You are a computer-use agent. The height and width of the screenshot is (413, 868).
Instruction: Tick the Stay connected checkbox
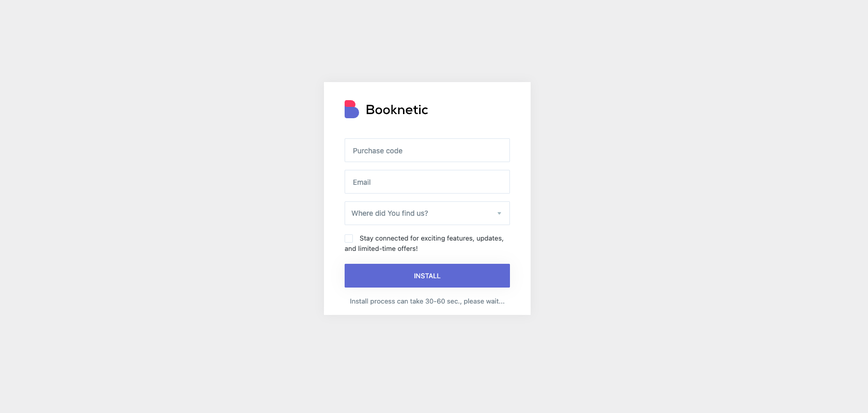349,239
